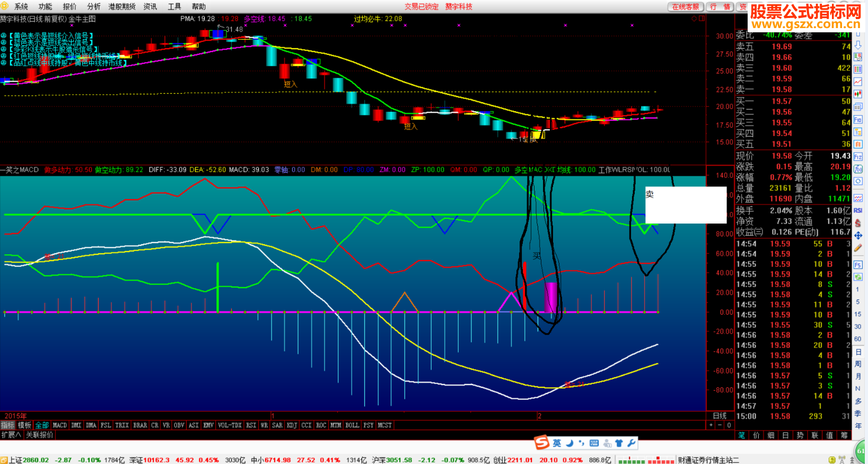Click the trend line chart icon in sidebar
The width and height of the screenshot is (868, 464).
click(x=858, y=82)
